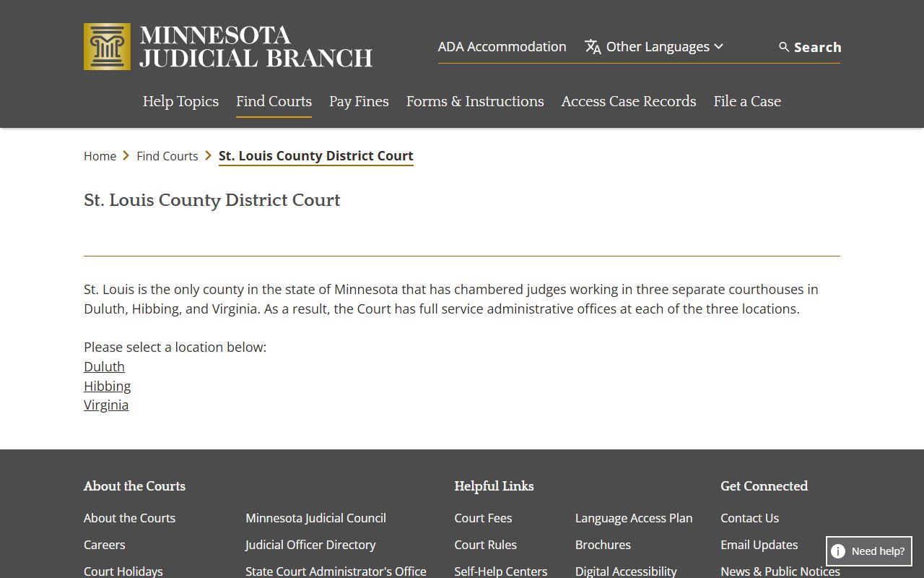Click the info icon in Need help
The image size is (924, 578).
click(x=838, y=551)
